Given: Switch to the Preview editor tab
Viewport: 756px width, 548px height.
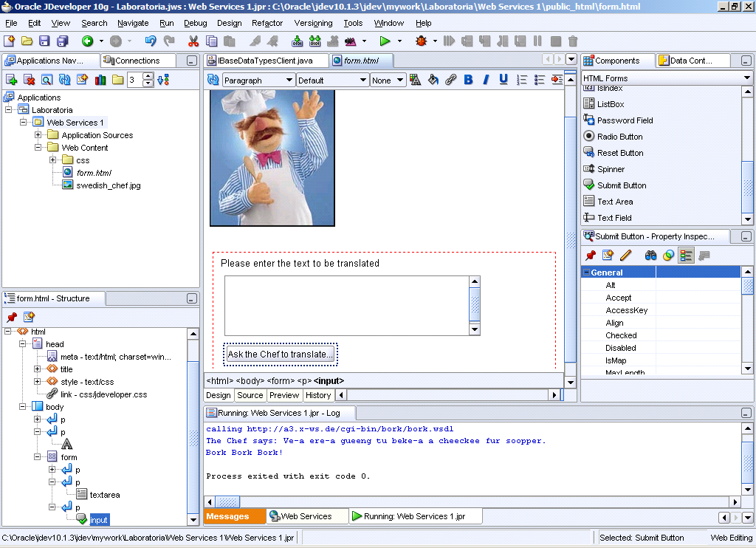Looking at the screenshot, I should [284, 395].
